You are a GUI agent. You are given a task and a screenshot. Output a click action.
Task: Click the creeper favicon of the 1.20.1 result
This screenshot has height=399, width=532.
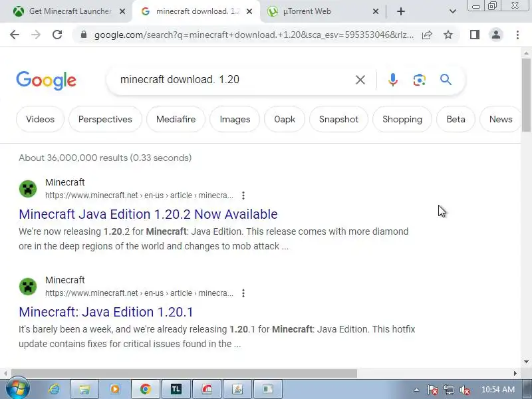coord(28,287)
